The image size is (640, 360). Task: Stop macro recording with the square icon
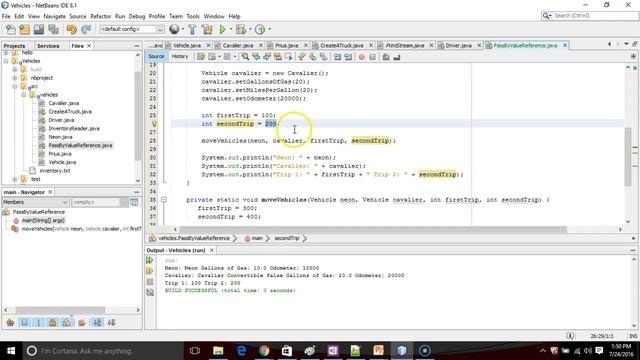coord(372,57)
